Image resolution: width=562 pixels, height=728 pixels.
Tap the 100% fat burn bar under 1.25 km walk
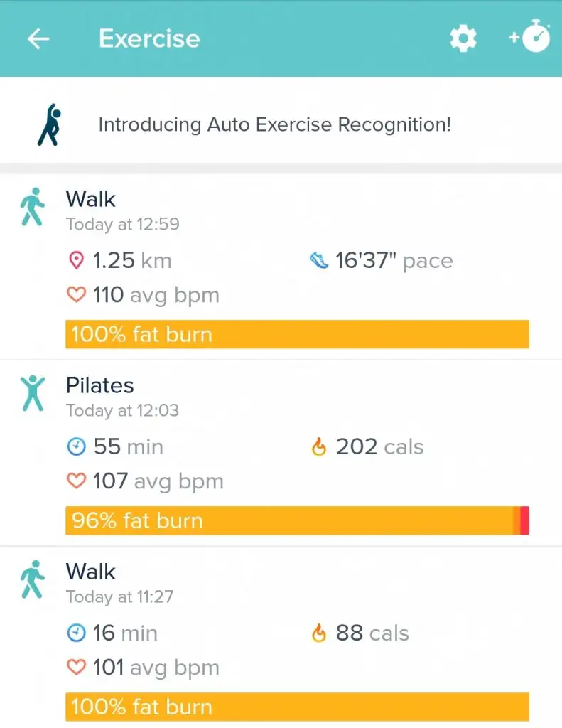click(x=297, y=334)
